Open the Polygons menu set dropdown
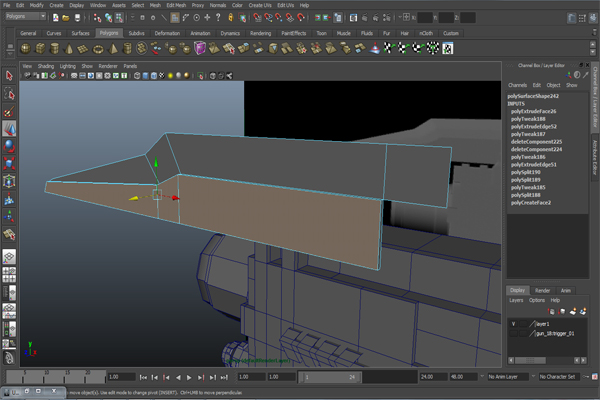This screenshot has height=400, width=600. [26, 16]
